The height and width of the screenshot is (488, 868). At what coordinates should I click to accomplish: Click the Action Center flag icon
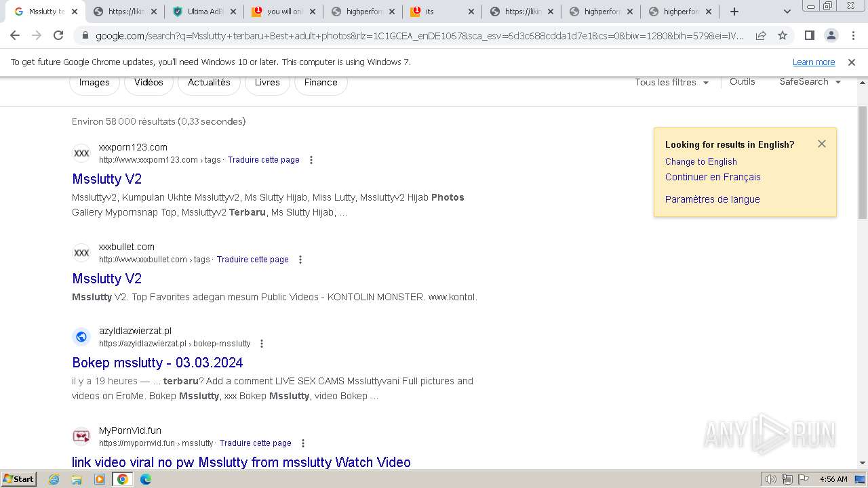803,479
